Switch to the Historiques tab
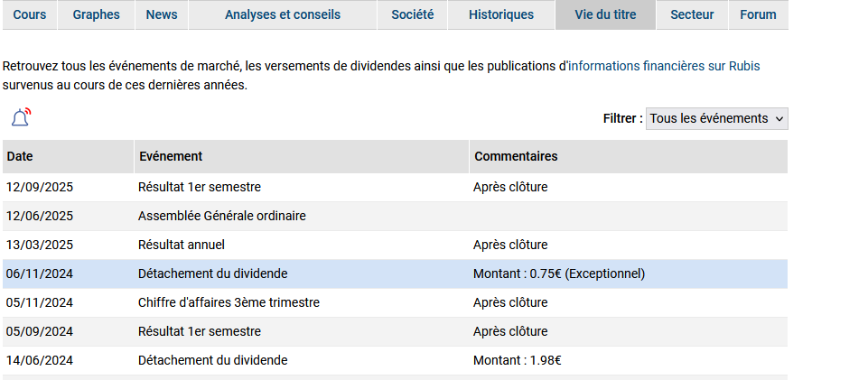The height and width of the screenshot is (380, 868). (501, 15)
